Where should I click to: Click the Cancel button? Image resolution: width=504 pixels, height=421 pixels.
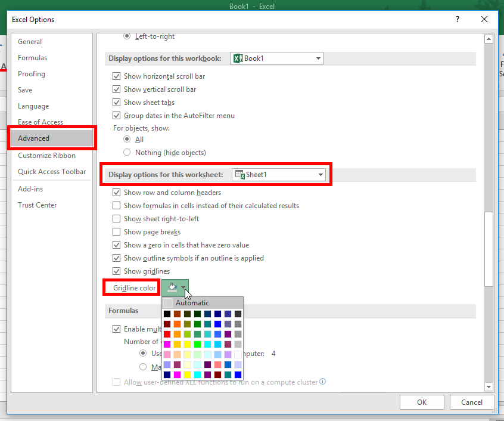tap(472, 402)
